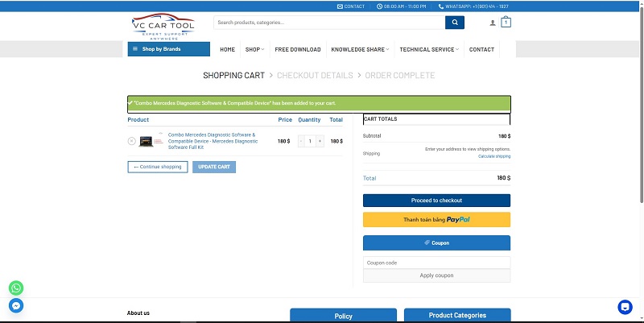The image size is (644, 323).
Task: Click the Coupon code input field
Action: (436, 263)
